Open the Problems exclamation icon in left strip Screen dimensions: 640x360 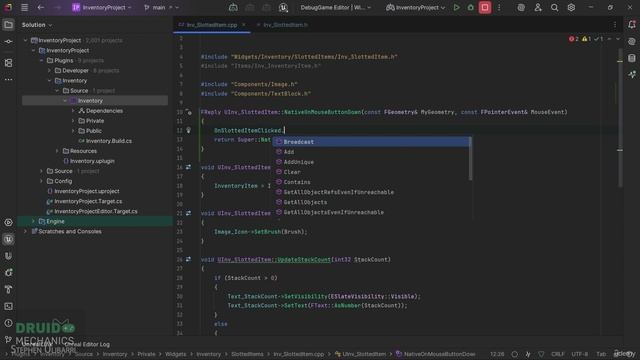click(x=8, y=323)
